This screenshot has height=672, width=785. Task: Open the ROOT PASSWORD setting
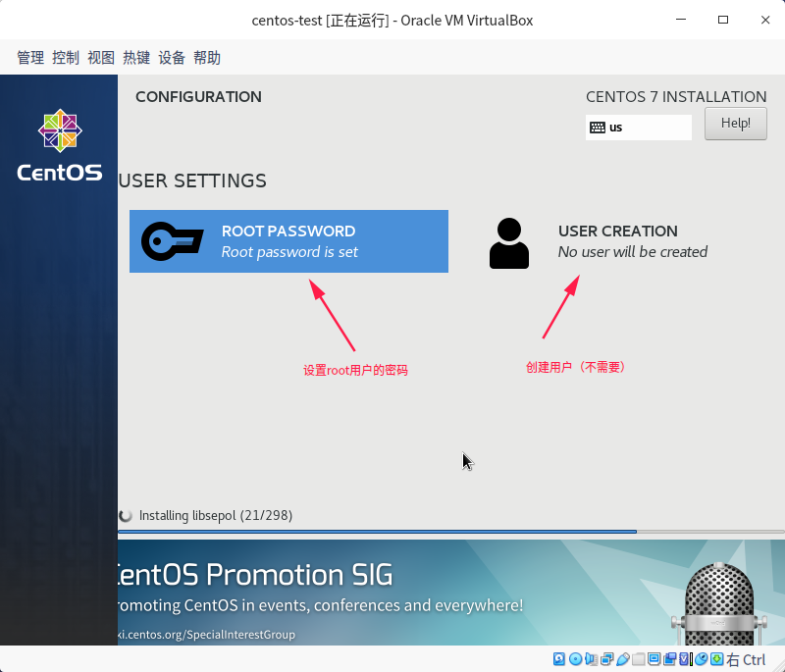click(288, 241)
